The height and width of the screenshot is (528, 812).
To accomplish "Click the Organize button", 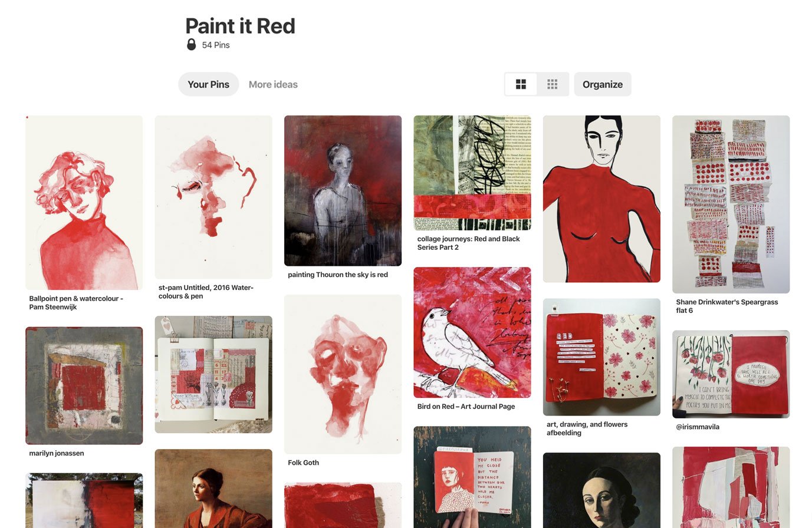I will [603, 84].
